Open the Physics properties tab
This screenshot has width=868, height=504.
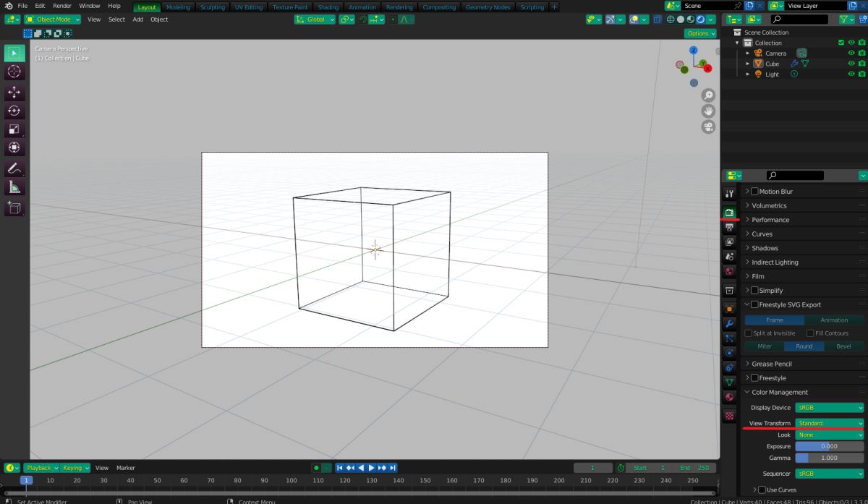(x=729, y=352)
